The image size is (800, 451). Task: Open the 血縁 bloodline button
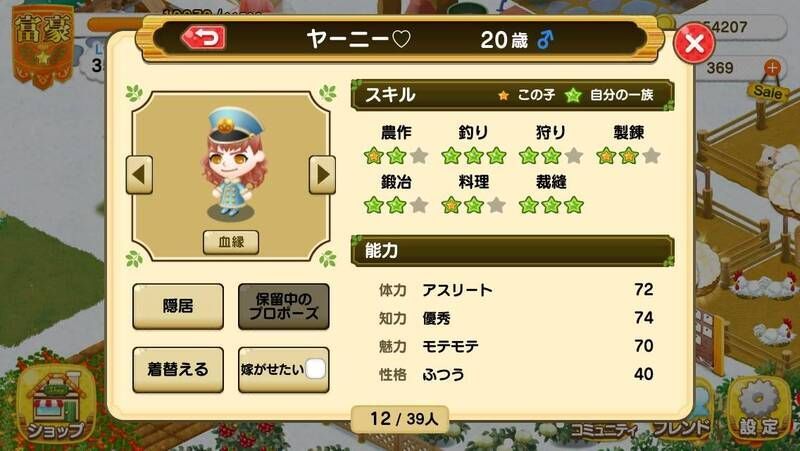tap(231, 242)
